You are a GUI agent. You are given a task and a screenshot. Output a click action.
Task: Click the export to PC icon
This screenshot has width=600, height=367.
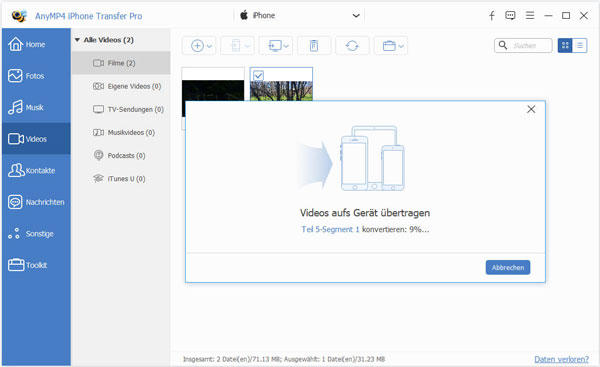275,46
